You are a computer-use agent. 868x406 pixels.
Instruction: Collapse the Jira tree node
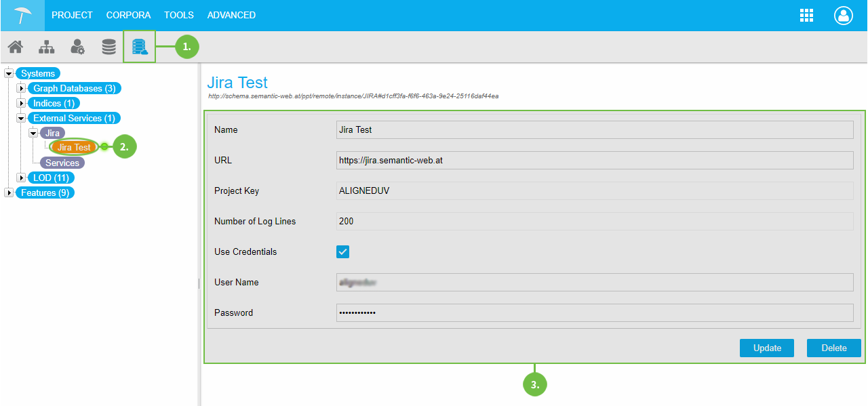tap(33, 133)
